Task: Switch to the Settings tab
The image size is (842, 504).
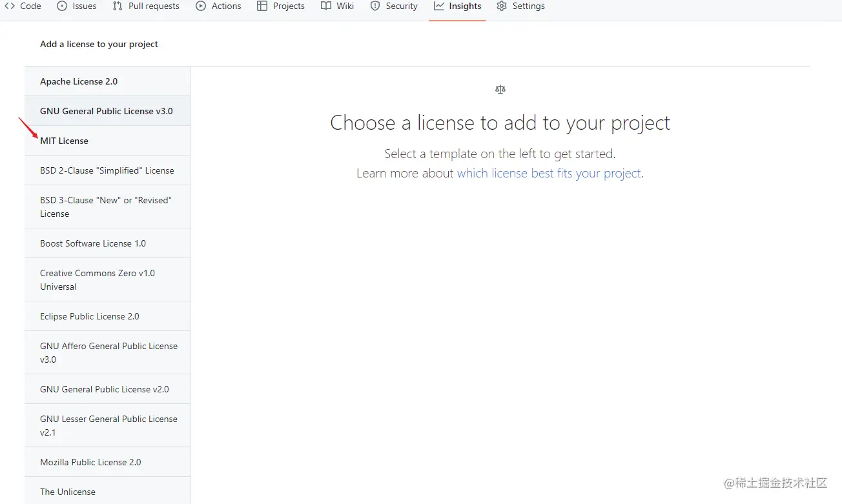Action: (521, 6)
